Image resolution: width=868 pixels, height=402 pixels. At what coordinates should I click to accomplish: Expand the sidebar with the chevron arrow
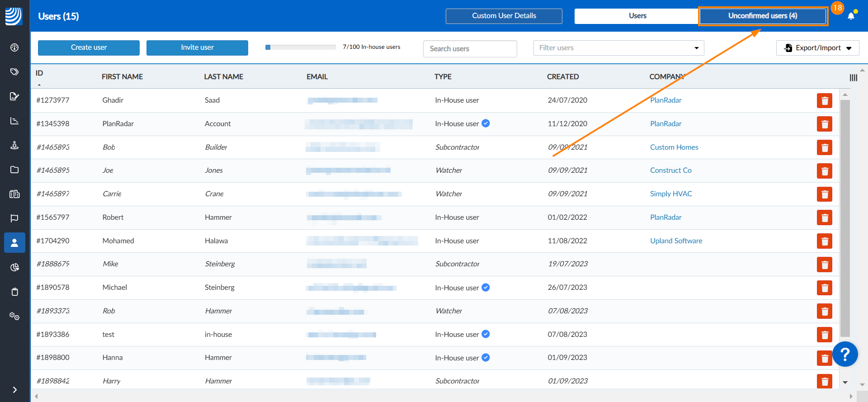pos(14,390)
